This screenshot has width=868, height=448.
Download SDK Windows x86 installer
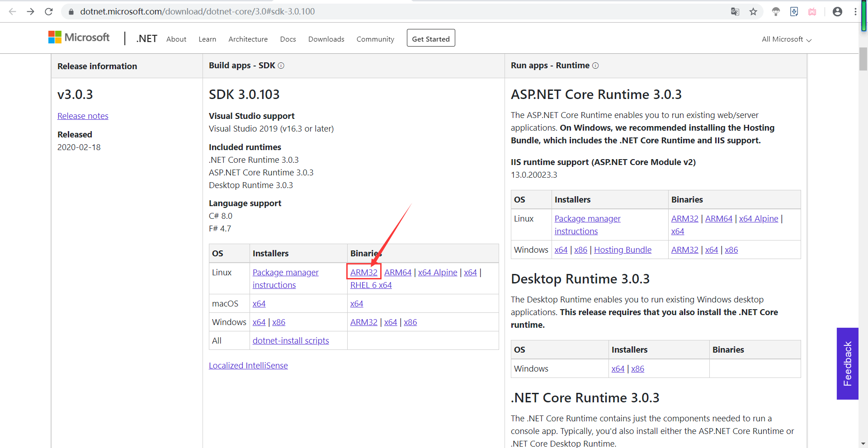(279, 322)
